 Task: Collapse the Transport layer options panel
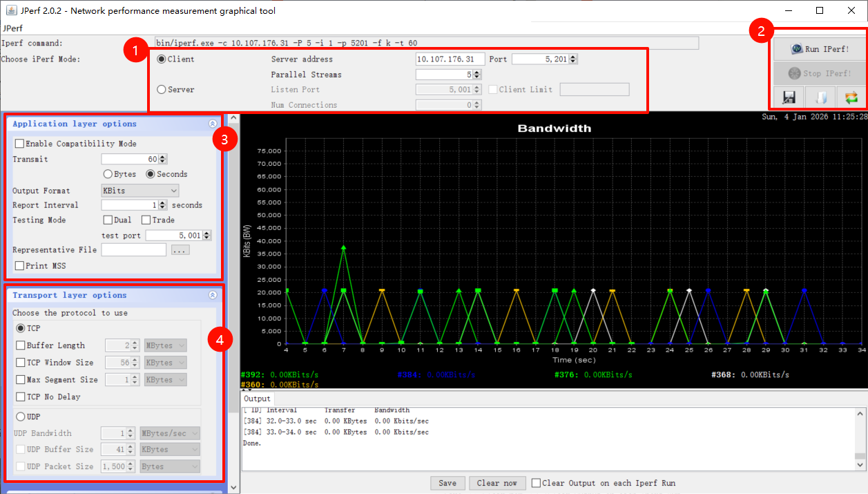213,296
